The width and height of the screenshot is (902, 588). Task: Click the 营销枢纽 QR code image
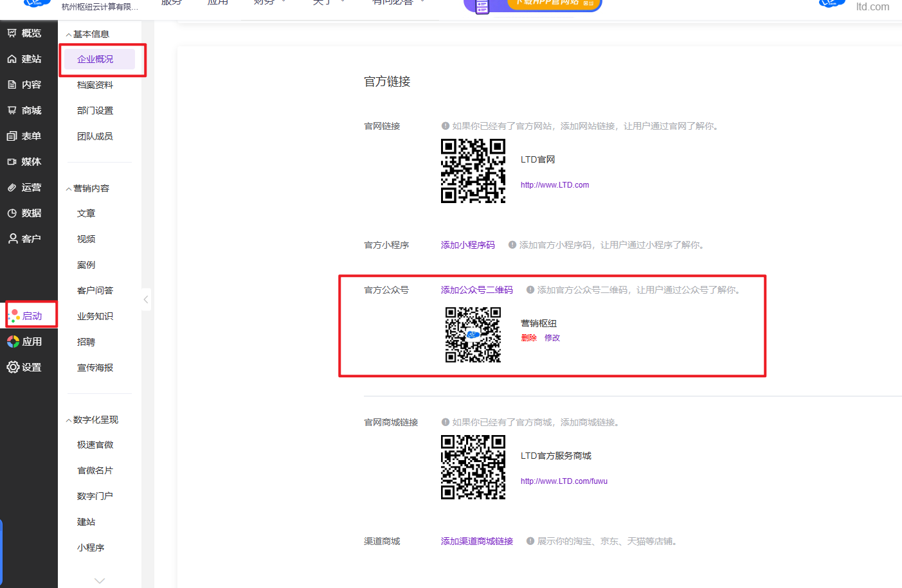click(x=473, y=334)
